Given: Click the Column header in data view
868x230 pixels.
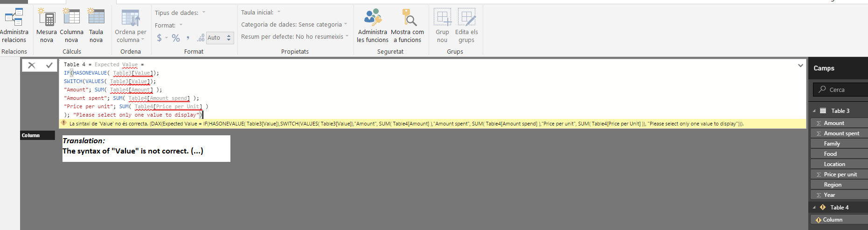Looking at the screenshot, I should click(38, 135).
